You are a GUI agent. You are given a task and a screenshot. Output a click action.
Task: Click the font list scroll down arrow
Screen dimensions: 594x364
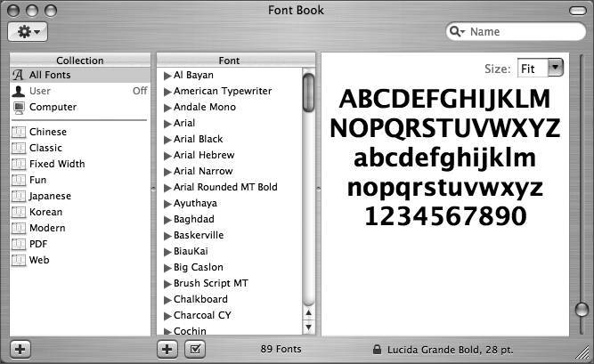(x=308, y=327)
